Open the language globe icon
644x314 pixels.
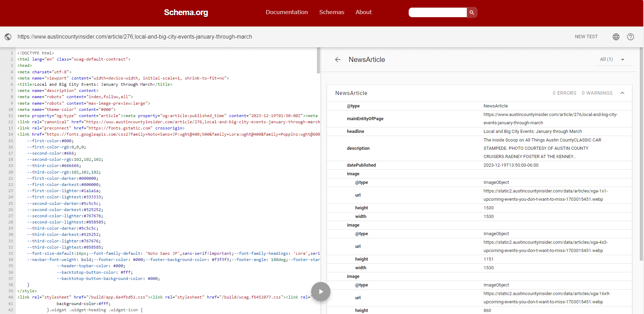click(x=616, y=37)
